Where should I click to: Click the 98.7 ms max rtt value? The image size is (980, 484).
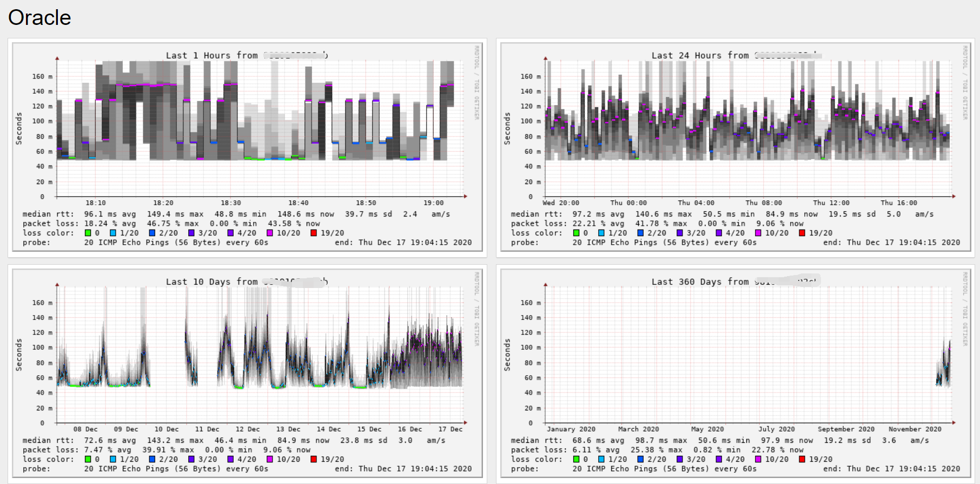tap(661, 440)
